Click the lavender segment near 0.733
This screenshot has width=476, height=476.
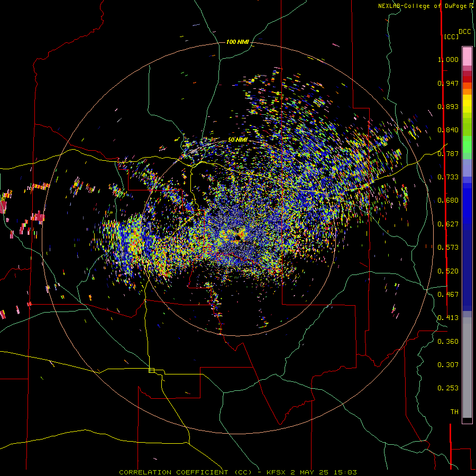click(467, 168)
